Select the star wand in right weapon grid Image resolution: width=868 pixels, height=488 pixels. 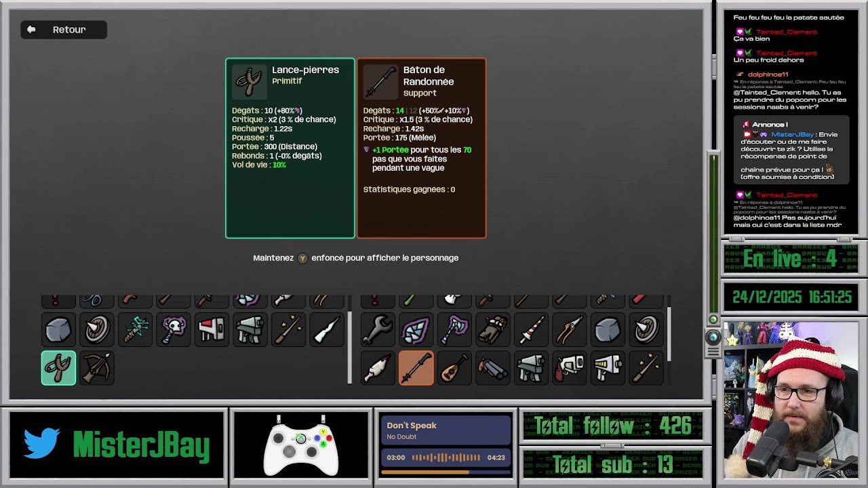coord(646,368)
